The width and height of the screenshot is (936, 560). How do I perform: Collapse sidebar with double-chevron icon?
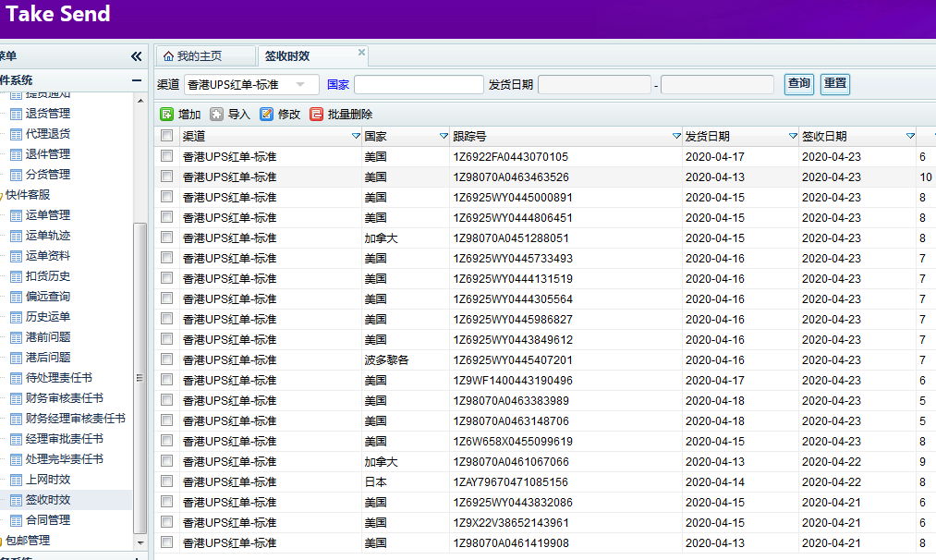click(137, 56)
